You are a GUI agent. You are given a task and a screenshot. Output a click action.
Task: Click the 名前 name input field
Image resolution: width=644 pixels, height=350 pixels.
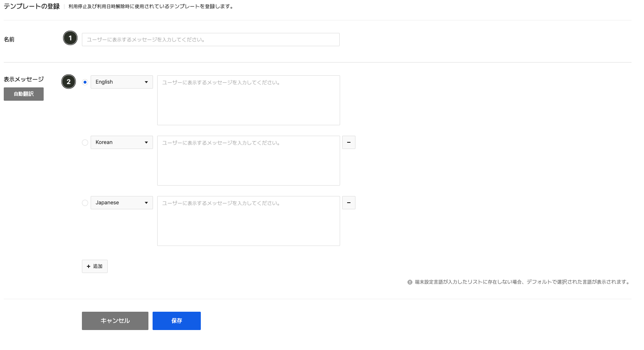click(210, 40)
